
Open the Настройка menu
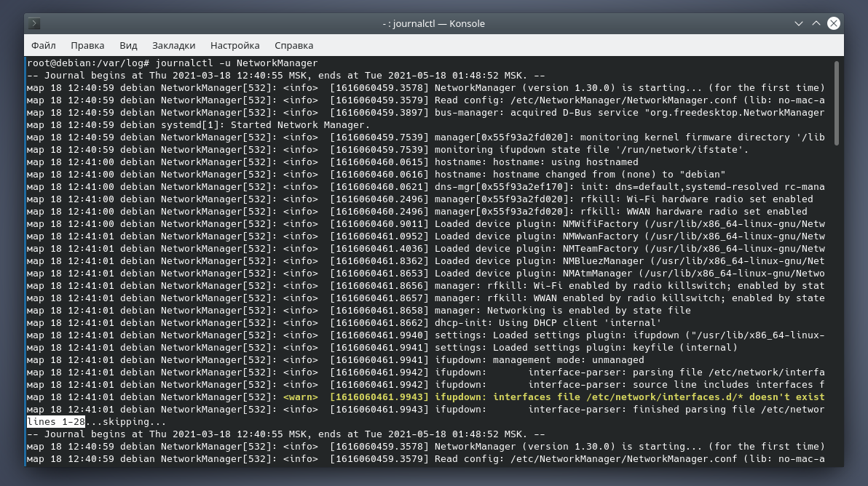click(x=234, y=45)
